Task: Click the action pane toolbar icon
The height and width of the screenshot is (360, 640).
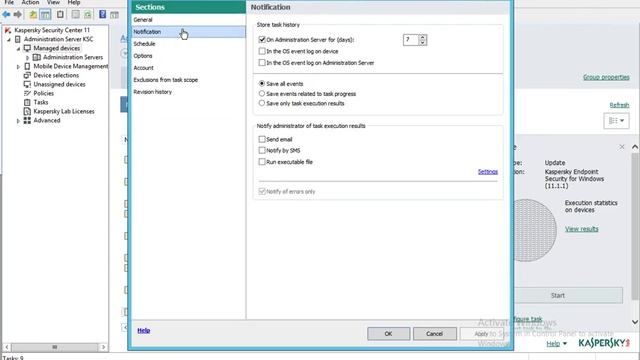Action: 114,15
